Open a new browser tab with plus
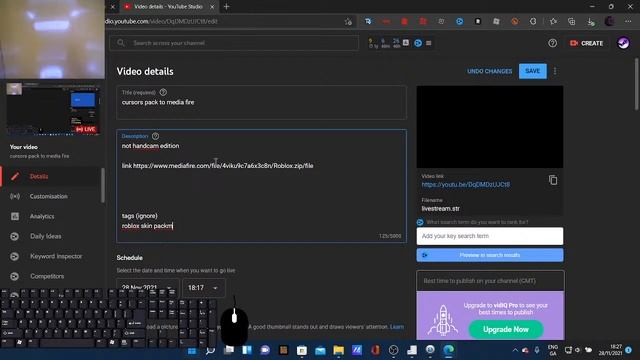Image resolution: width=640 pixels, height=360 pixels. click(x=227, y=7)
